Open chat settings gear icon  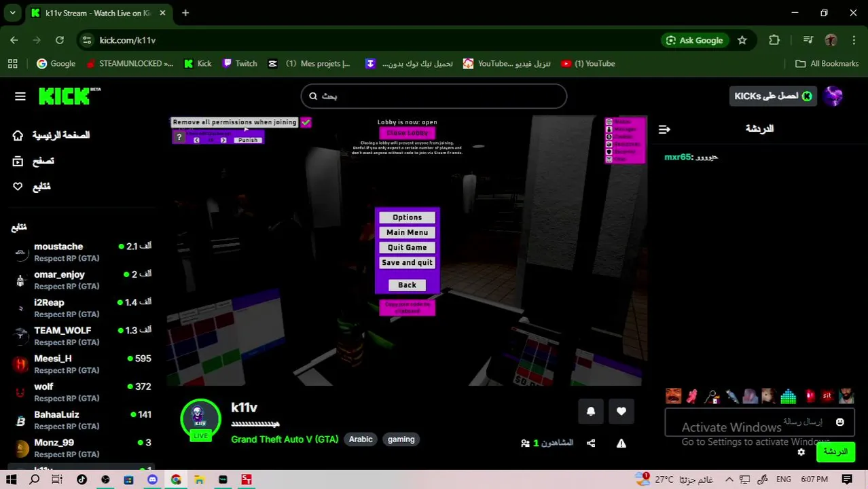point(801,452)
